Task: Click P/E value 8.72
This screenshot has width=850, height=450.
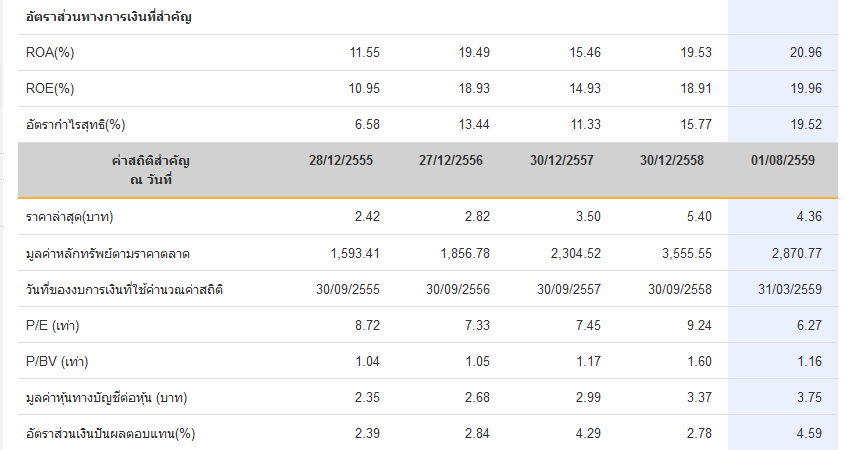Action: pyautogui.click(x=367, y=325)
